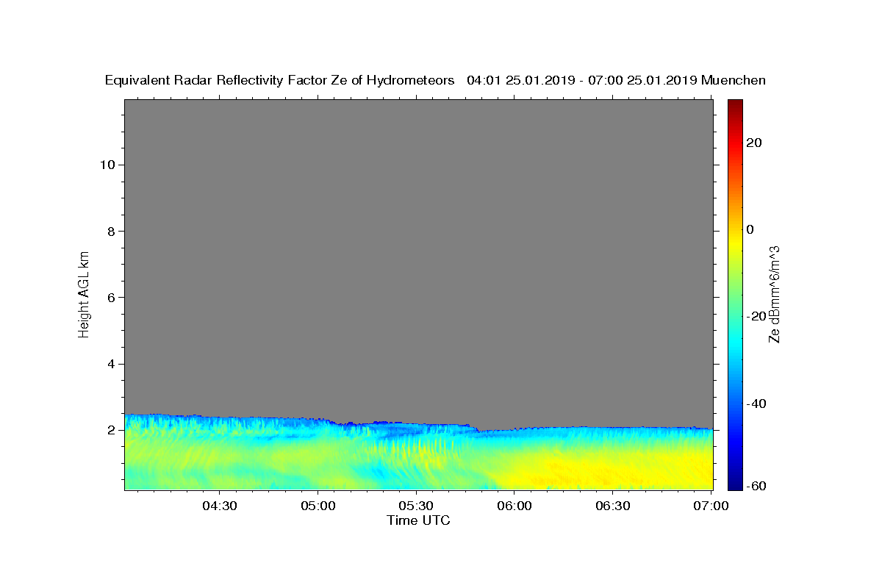
Task: Click the 'Height AGL km' axis label
Action: 84,294
